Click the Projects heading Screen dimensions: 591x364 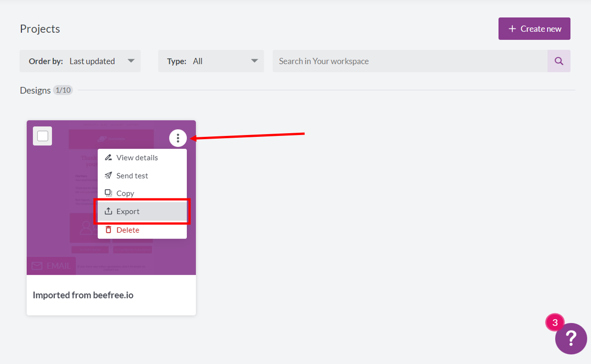point(40,29)
